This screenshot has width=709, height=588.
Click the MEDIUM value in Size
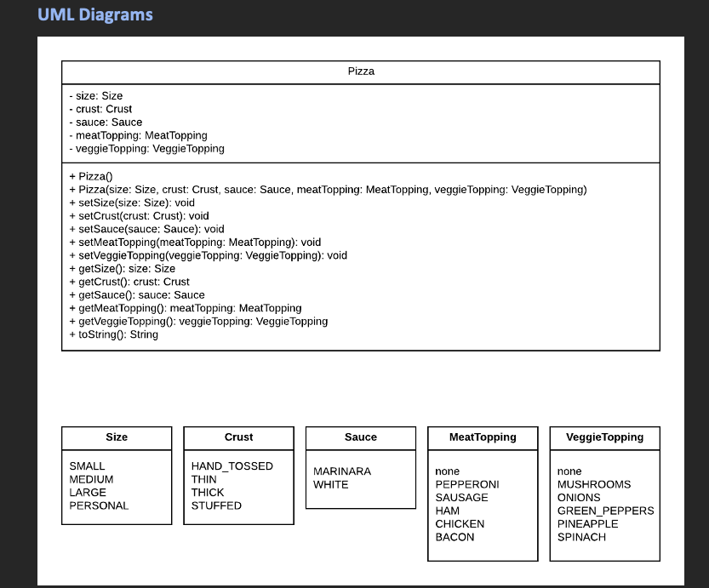point(91,479)
